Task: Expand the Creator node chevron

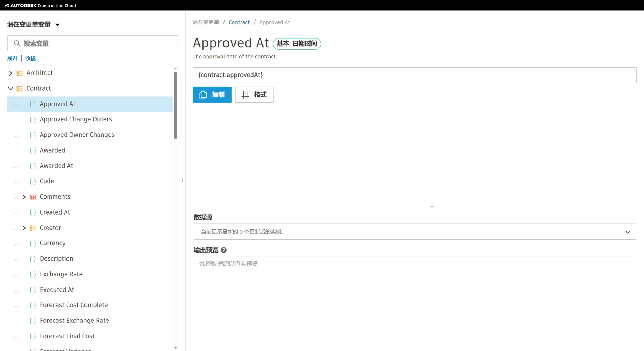Action: [24, 228]
